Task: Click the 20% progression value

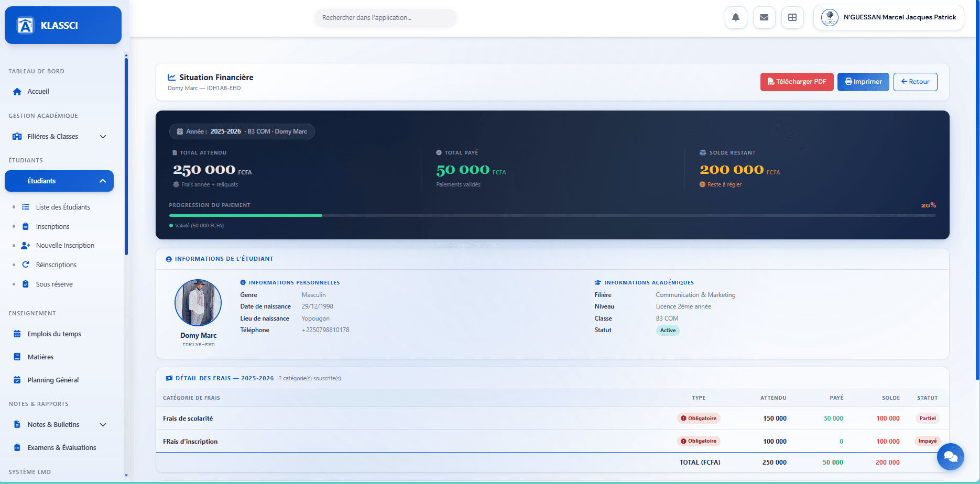Action: click(x=929, y=205)
